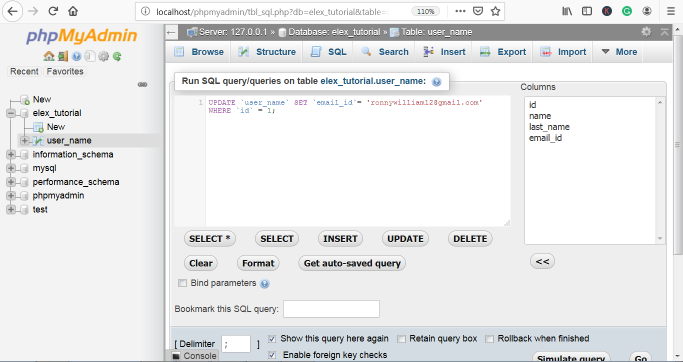683x362 pixels.
Task: Show site information icon in address bar
Action: pos(146,11)
